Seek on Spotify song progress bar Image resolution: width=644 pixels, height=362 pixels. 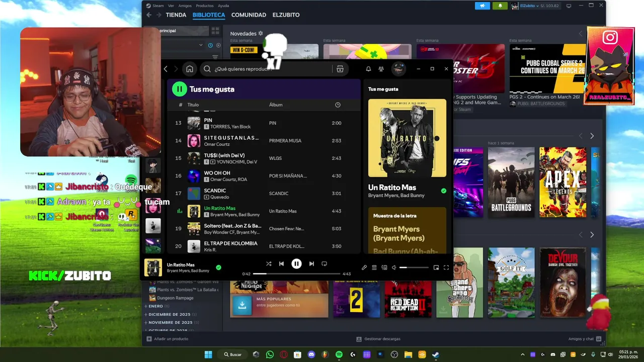[296, 274]
